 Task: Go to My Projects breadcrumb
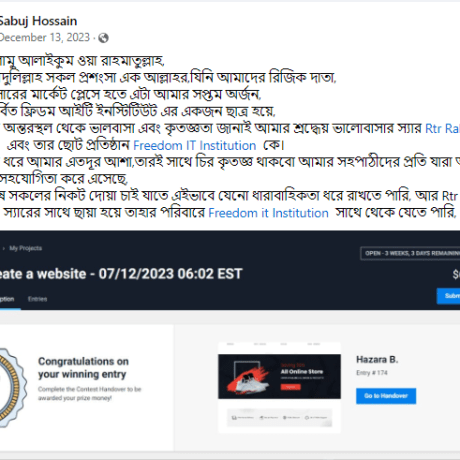coord(26,248)
